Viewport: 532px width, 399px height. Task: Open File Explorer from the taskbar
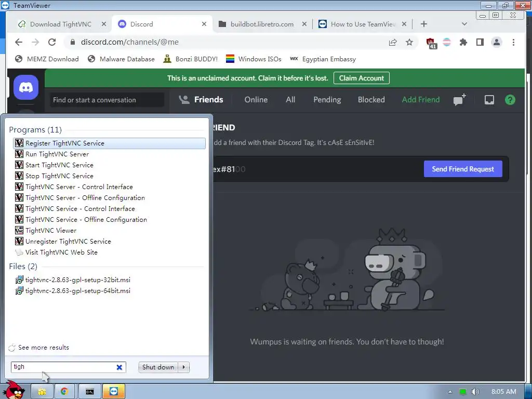[x=42, y=392]
